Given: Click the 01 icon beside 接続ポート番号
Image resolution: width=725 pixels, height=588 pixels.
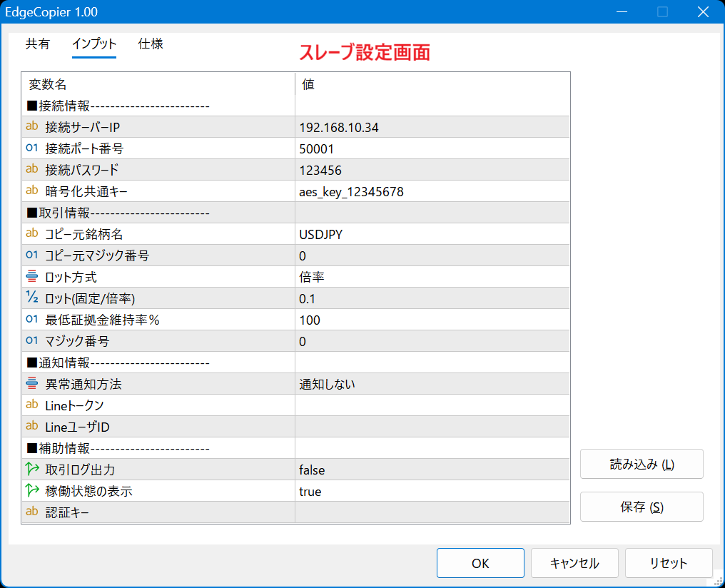Looking at the screenshot, I should 32,148.
